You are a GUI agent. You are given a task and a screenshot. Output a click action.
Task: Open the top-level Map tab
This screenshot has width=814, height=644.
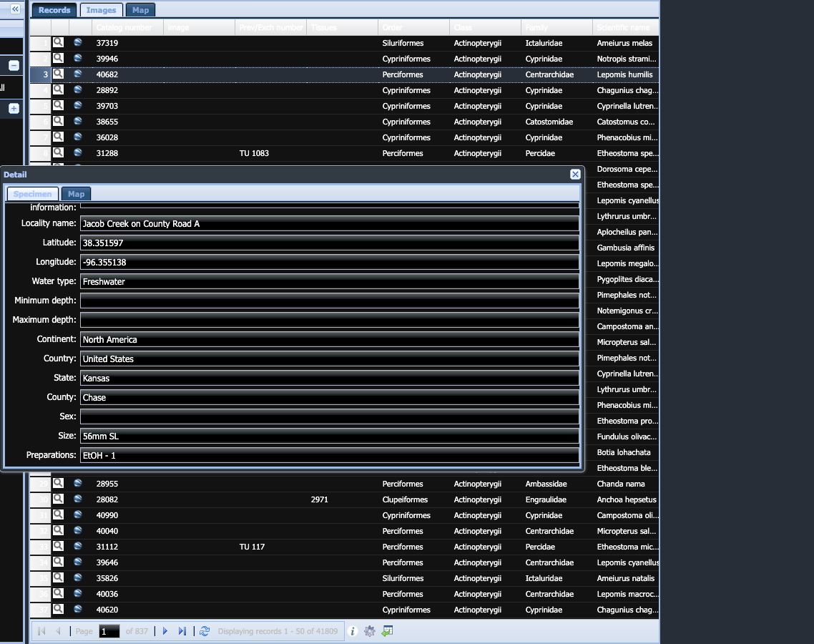coord(140,10)
